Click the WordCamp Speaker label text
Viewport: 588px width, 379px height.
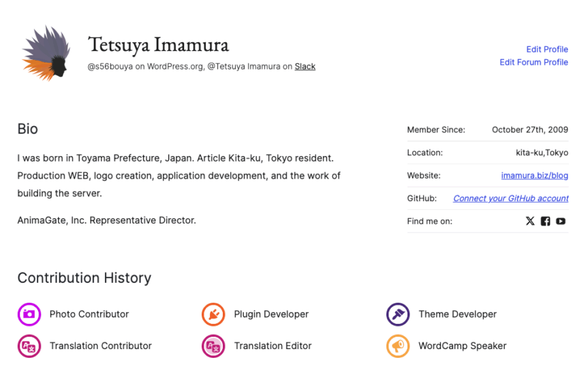tap(462, 346)
